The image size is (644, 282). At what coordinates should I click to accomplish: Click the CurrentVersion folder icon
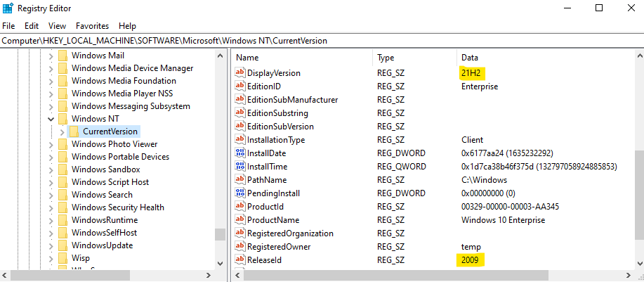74,132
